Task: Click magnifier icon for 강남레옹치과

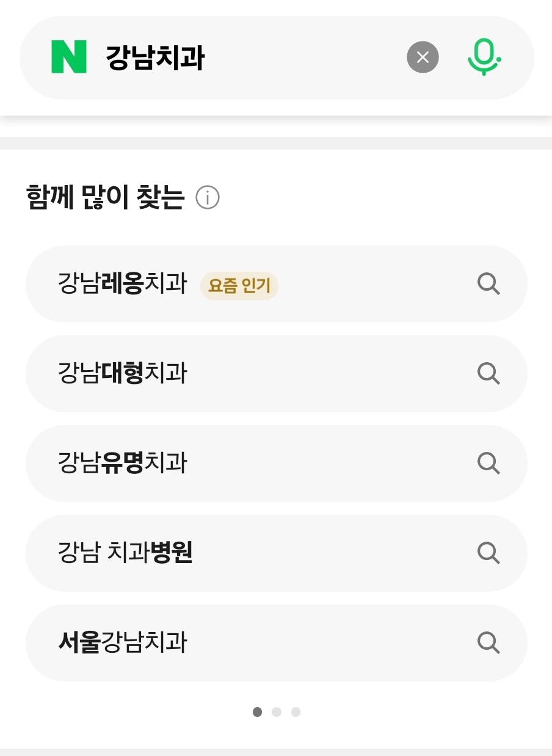Action: pos(488,284)
